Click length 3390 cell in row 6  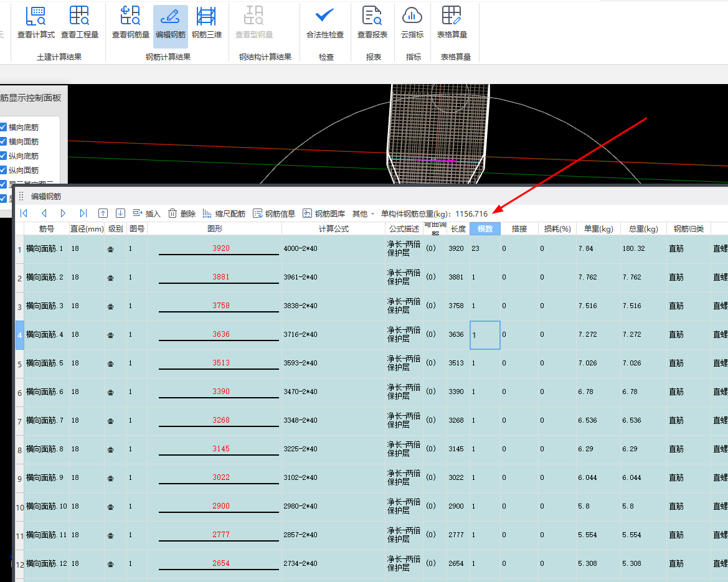458,392
